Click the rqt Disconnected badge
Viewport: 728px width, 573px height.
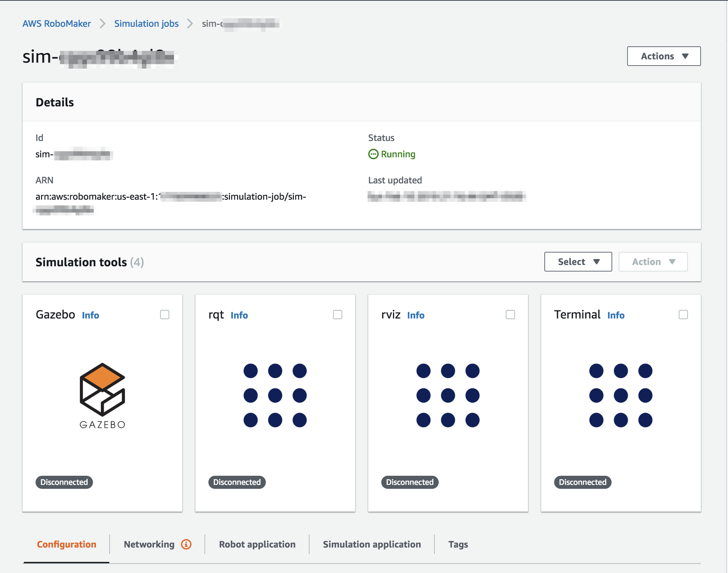pyautogui.click(x=237, y=482)
